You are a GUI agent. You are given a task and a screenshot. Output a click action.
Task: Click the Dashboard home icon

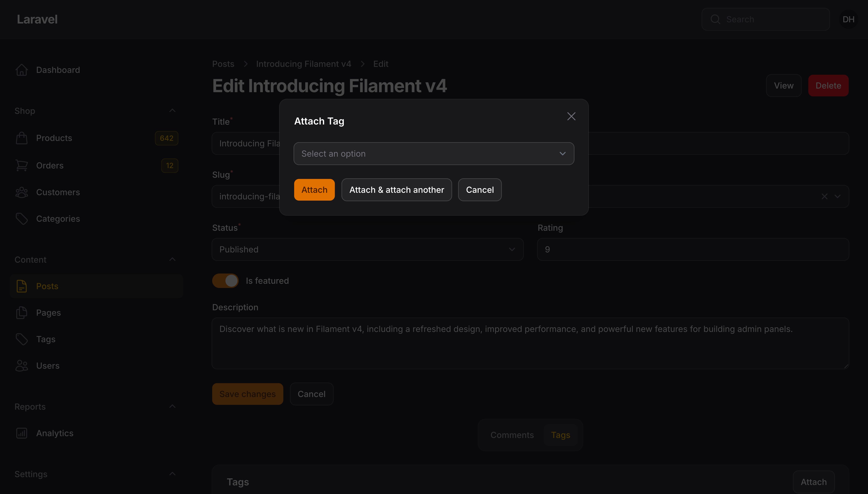(x=22, y=70)
